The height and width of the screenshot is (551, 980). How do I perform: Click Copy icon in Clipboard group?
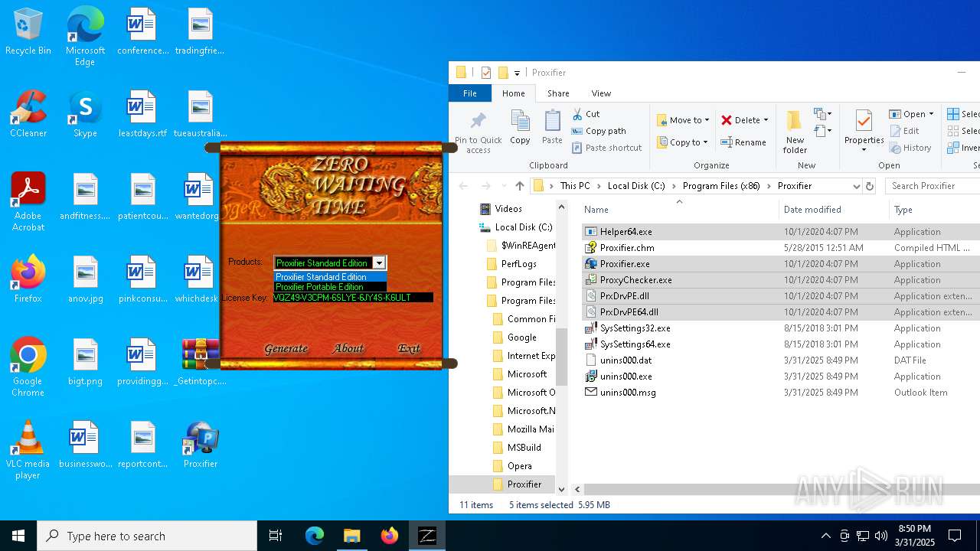(520, 127)
